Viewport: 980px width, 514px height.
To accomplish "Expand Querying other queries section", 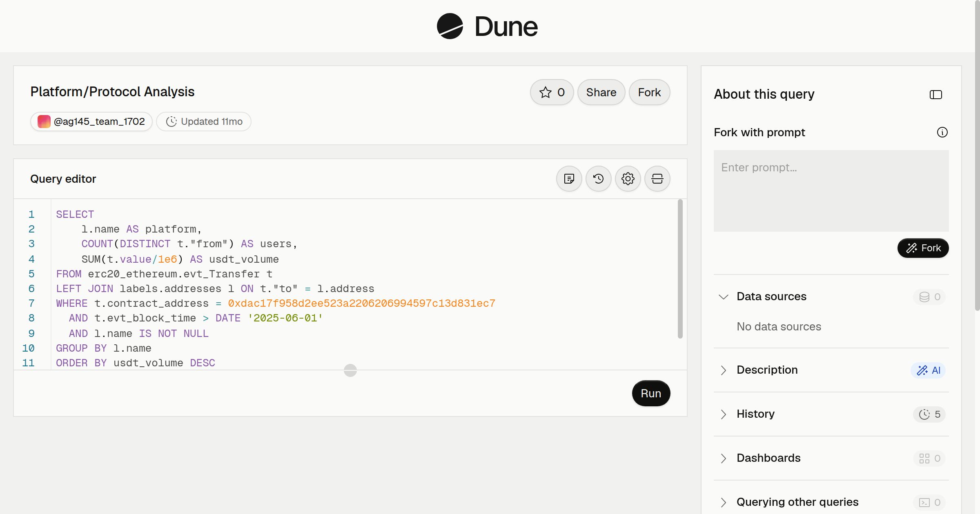I will pyautogui.click(x=724, y=502).
